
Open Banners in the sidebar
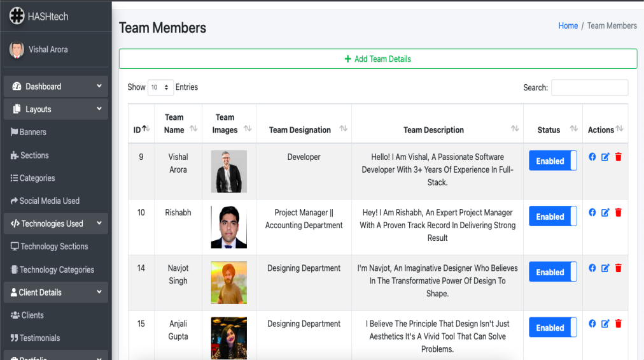click(33, 133)
